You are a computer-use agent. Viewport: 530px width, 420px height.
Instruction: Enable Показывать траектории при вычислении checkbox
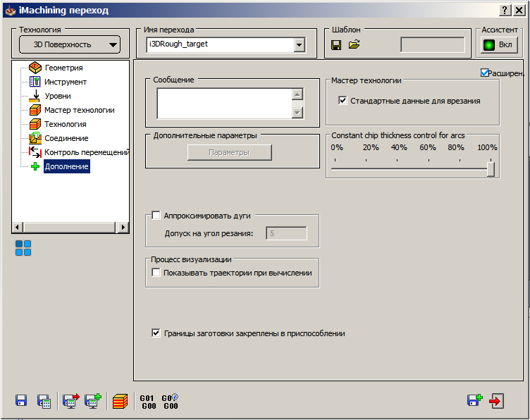pyautogui.click(x=156, y=272)
